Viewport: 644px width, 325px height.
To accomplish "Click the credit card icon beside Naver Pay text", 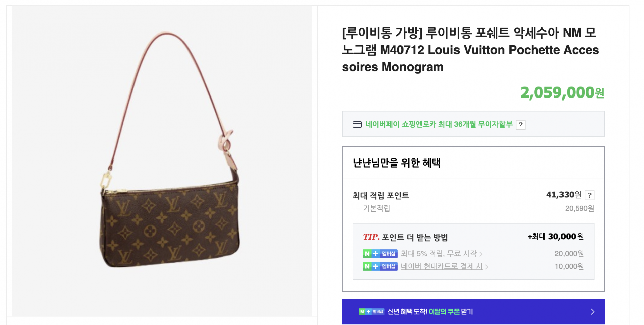I will tap(357, 124).
